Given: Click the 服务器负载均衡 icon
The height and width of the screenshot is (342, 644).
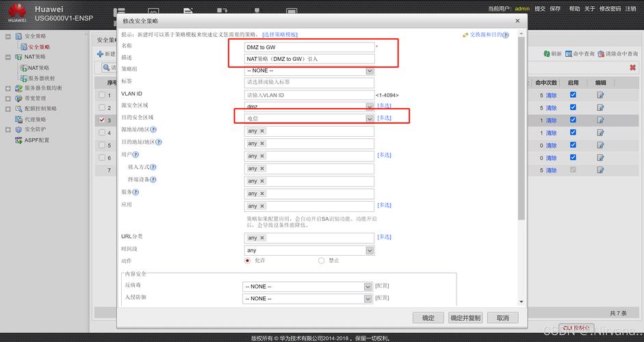Looking at the screenshot, I should tap(18, 88).
